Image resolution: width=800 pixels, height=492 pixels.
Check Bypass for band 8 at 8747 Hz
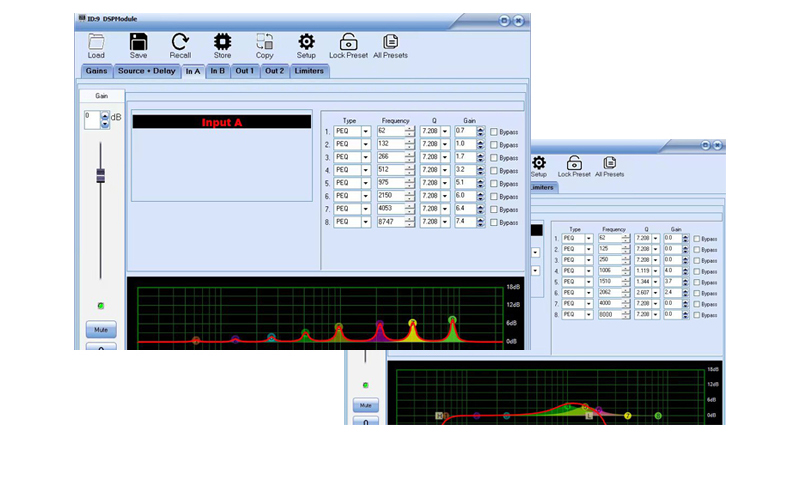(493, 223)
